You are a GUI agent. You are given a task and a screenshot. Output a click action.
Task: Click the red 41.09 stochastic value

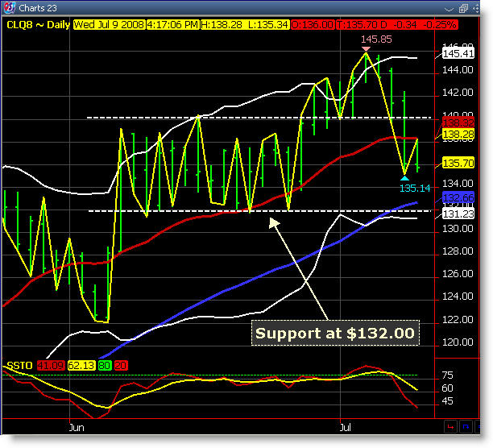pos(51,365)
